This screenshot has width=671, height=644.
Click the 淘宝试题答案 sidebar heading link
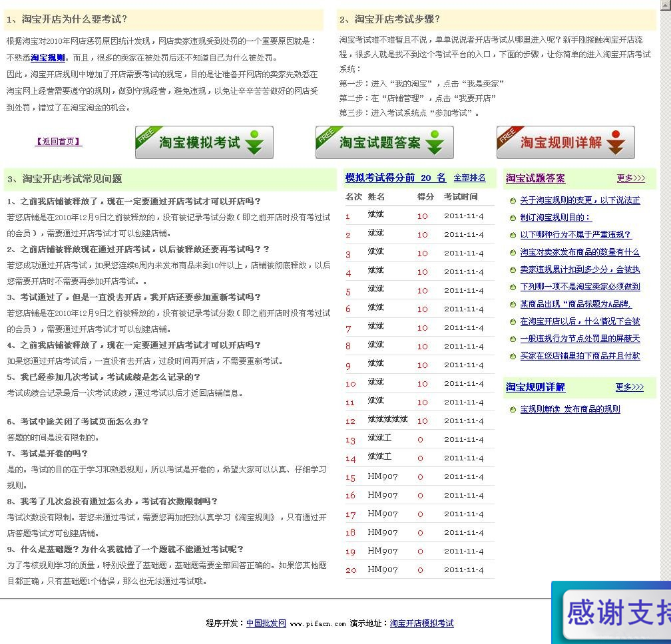click(x=535, y=178)
